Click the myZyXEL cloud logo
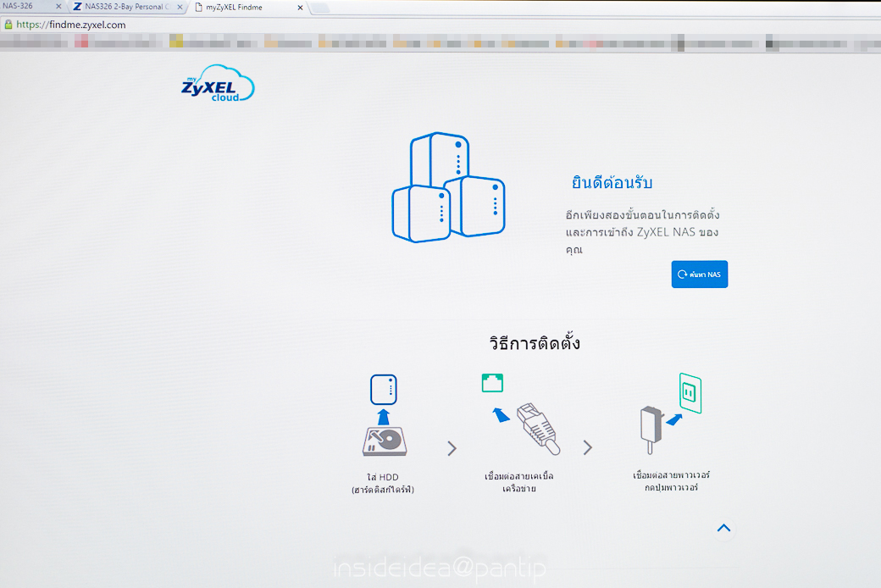 [218, 83]
